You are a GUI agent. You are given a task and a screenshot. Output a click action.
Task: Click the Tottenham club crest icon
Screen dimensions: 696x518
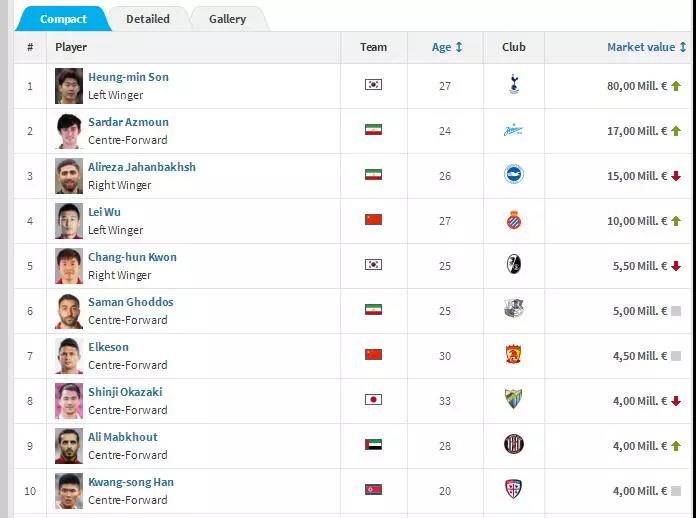514,84
